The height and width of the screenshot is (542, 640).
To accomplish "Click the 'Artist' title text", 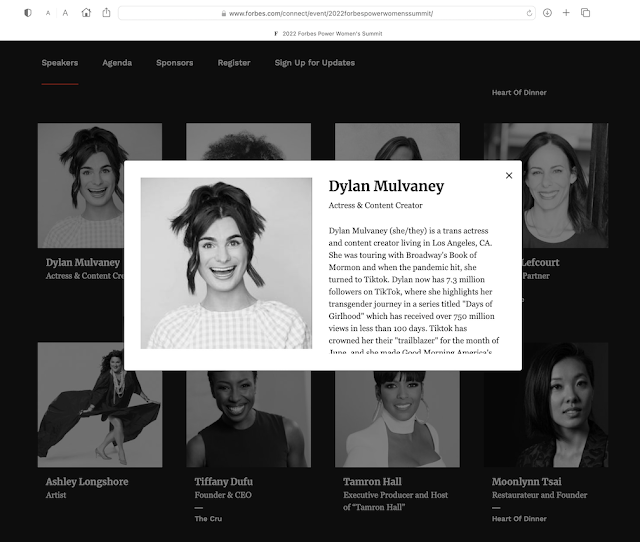I will [56, 495].
